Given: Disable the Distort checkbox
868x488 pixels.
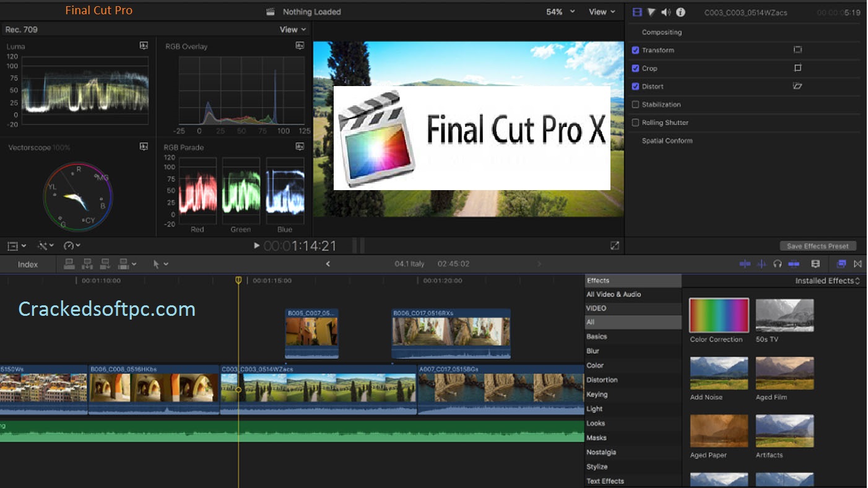Looking at the screenshot, I should 635,86.
